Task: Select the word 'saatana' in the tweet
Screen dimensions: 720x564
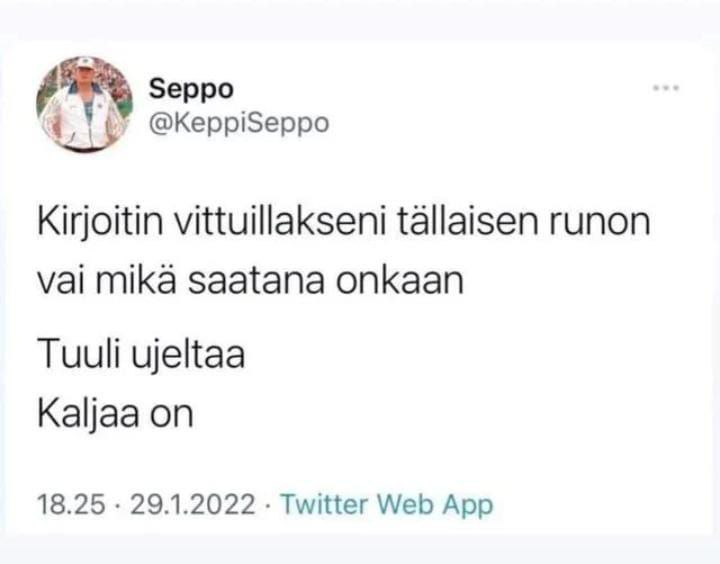Action: click(256, 281)
